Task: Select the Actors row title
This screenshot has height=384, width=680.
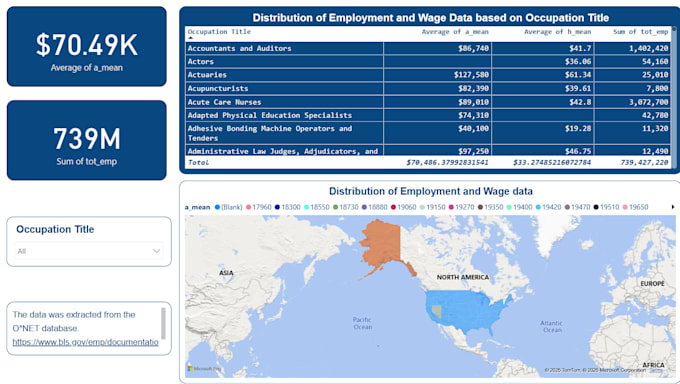Action: point(200,62)
